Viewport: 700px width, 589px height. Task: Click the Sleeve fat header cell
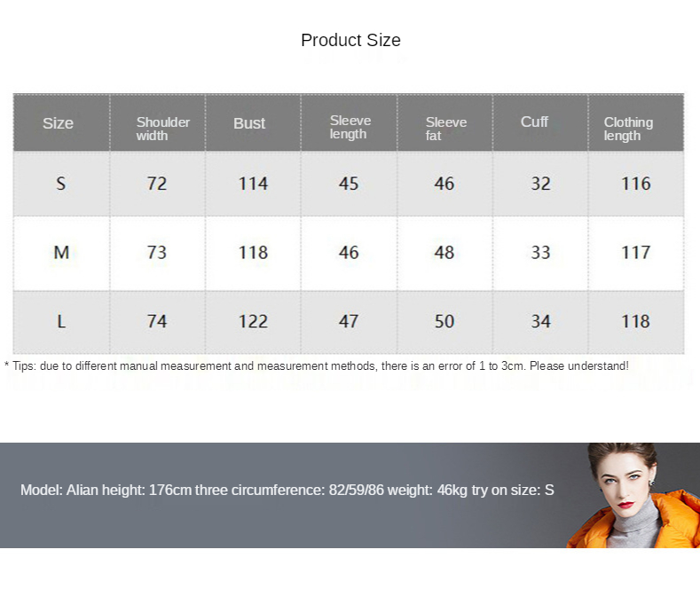click(x=445, y=129)
